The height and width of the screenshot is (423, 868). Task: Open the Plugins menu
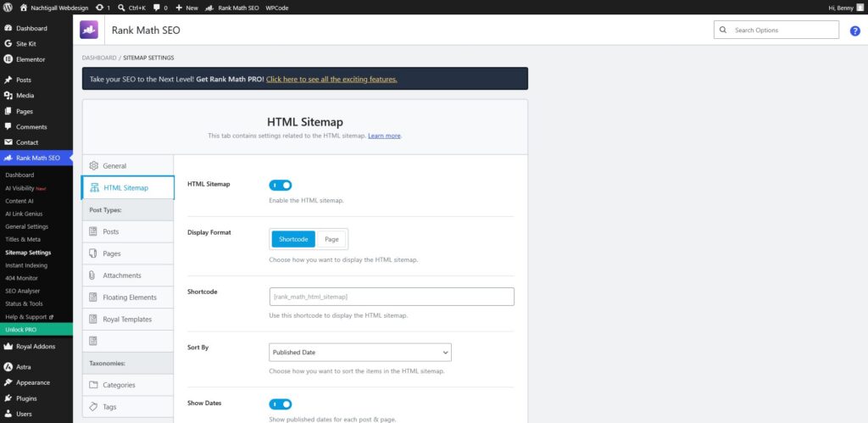pos(36,398)
